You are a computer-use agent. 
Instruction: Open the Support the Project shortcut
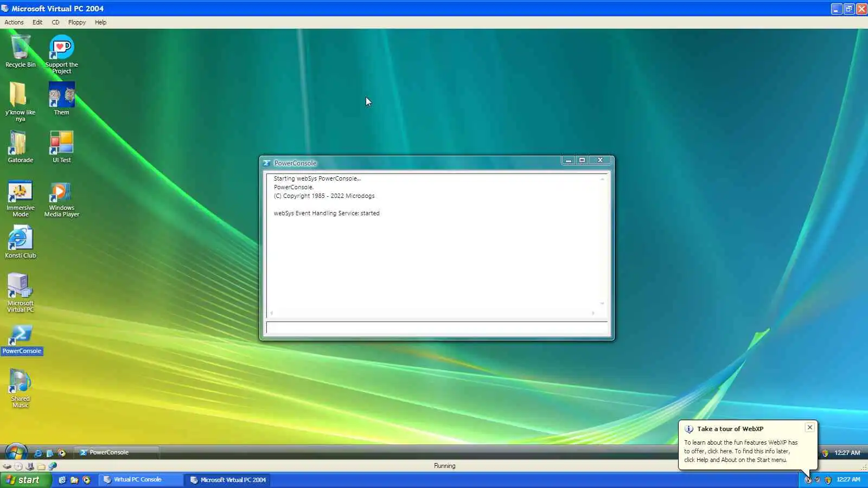pyautogui.click(x=61, y=54)
